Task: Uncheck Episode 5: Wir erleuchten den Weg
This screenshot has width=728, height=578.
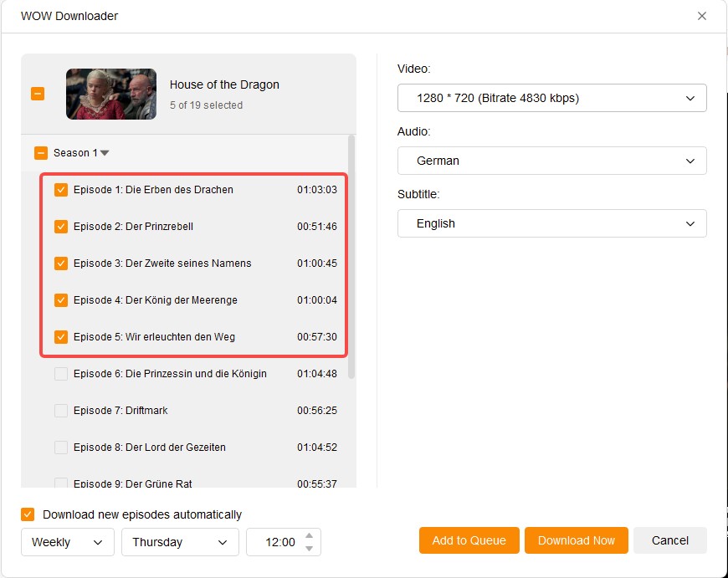Action: (x=61, y=336)
